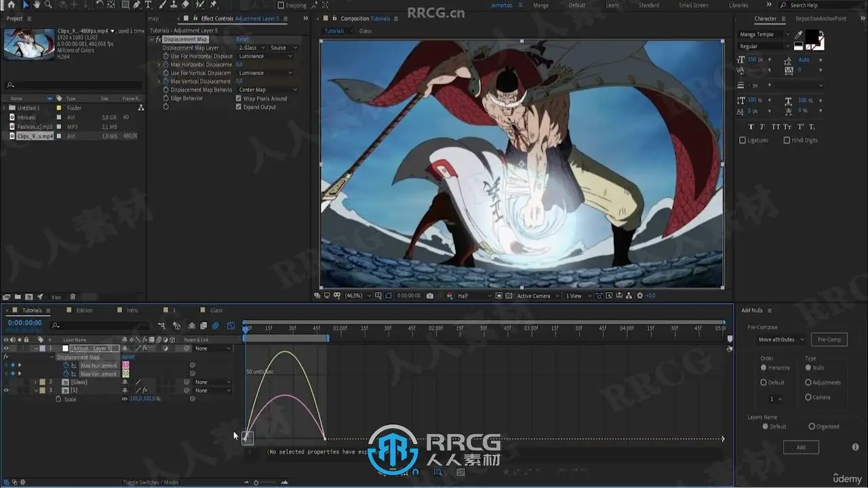Open the Displacement Map Behavior dropdown

[267, 89]
